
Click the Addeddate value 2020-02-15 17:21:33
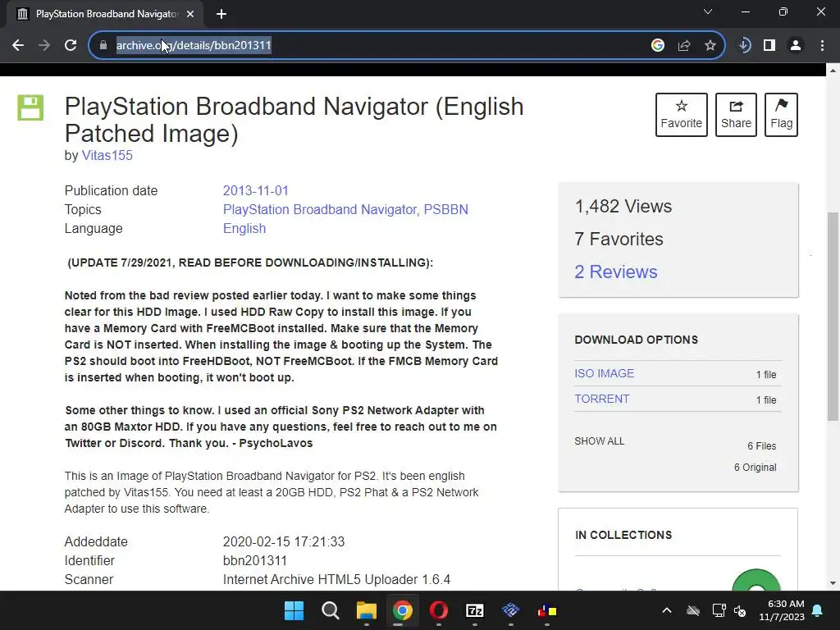coord(284,541)
